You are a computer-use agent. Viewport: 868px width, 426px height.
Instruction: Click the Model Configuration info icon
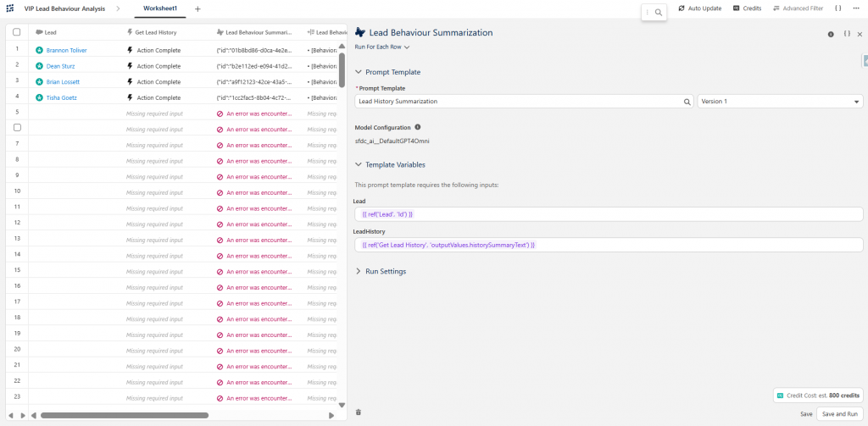click(418, 127)
